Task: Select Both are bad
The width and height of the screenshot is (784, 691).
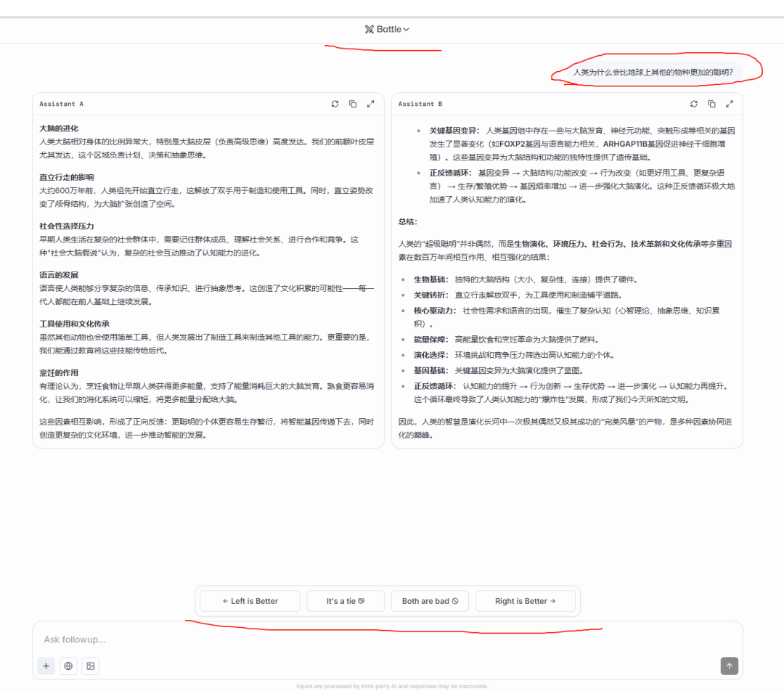Action: [x=430, y=601]
